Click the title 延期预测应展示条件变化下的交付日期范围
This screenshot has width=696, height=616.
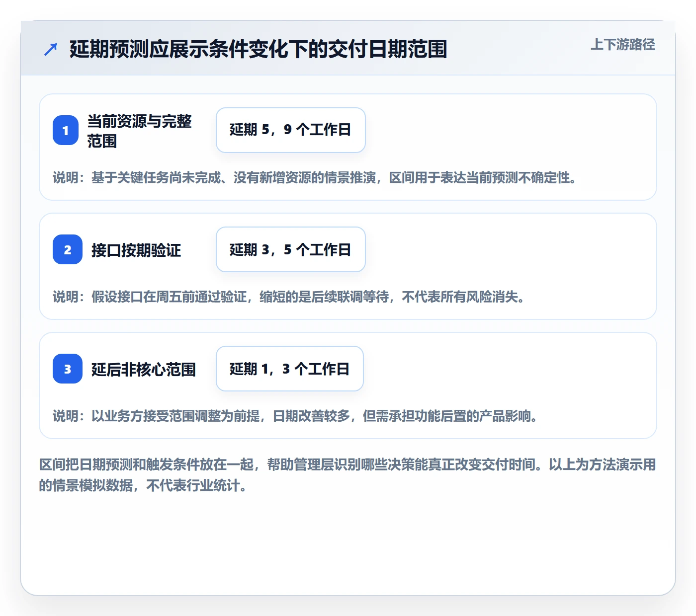click(258, 49)
